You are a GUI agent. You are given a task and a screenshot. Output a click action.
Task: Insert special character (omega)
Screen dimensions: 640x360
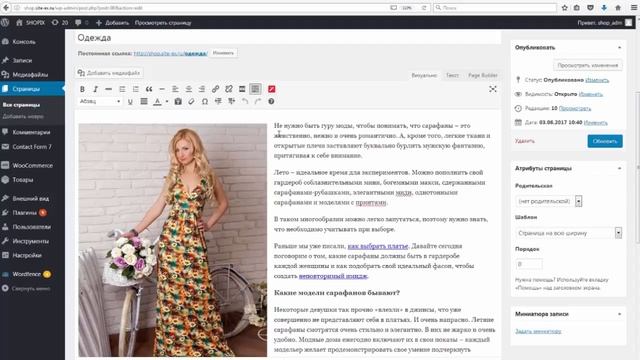205,102
